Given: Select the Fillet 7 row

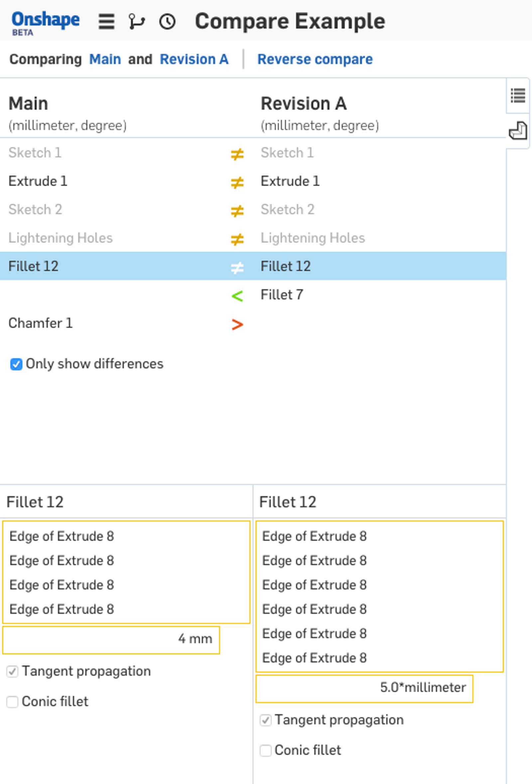Looking at the screenshot, I should (x=282, y=294).
